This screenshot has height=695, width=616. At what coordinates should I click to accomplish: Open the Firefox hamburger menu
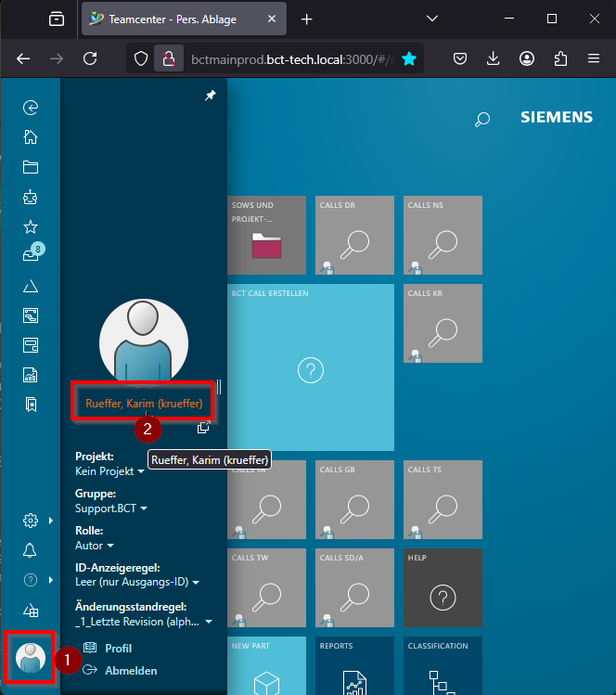(x=594, y=58)
